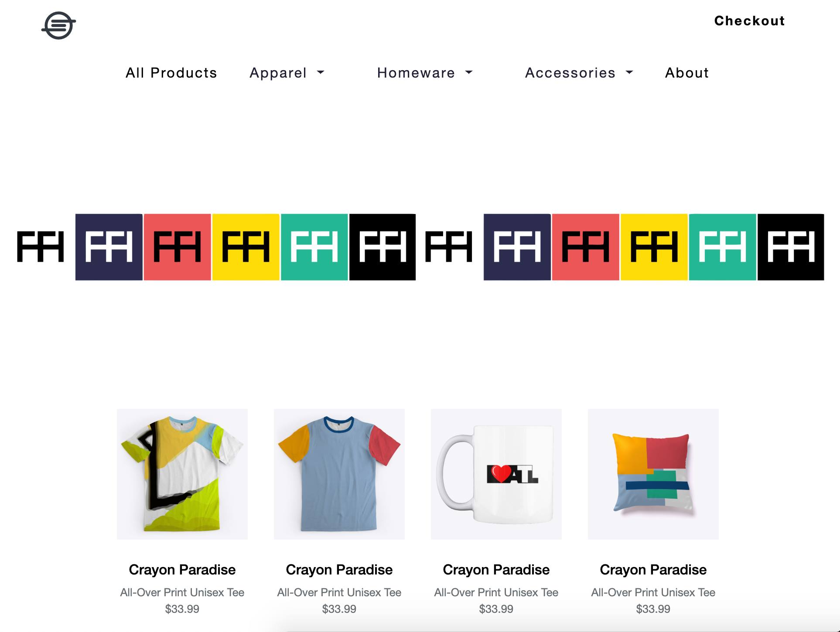Open the ATL heart mug thumbnail
840x632 pixels.
(496, 474)
